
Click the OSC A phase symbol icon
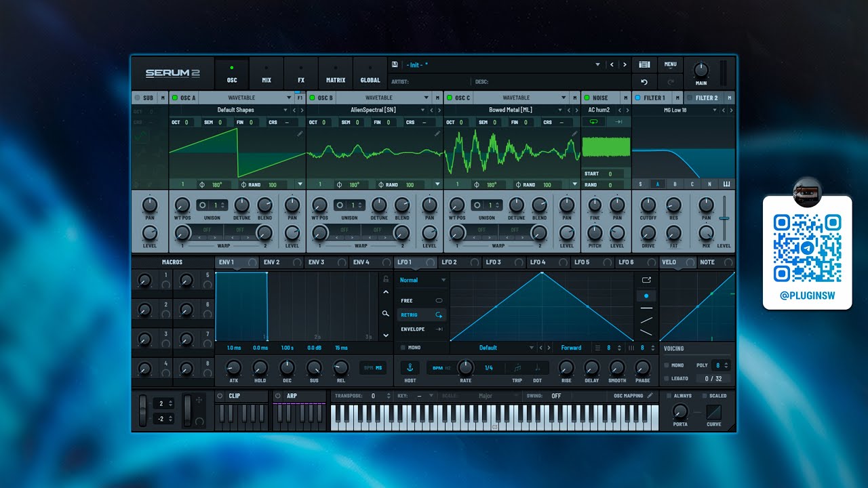[202, 184]
